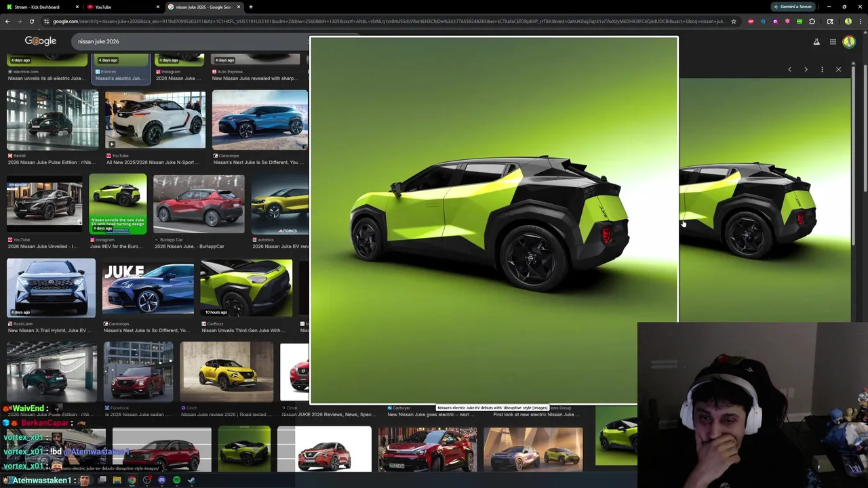Switch to the Stream - Kick Dashboard tab

click(41, 7)
